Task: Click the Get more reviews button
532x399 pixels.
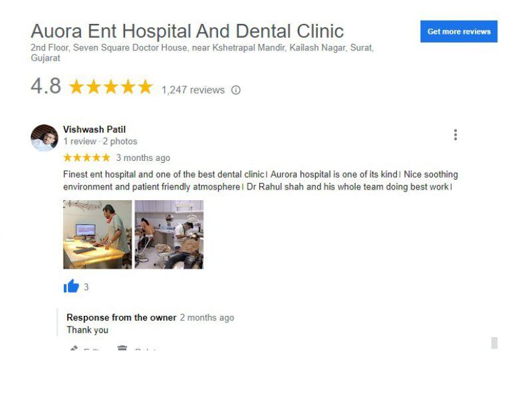Action: [x=459, y=31]
